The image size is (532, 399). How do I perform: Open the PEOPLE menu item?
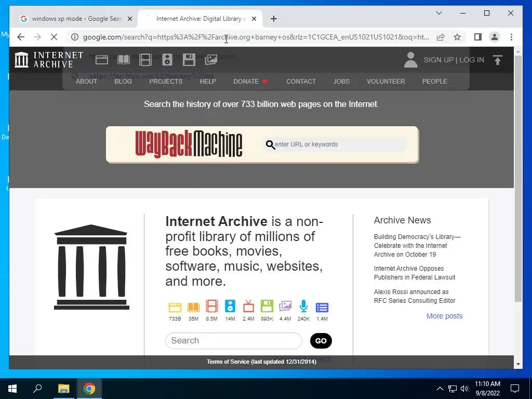click(435, 82)
